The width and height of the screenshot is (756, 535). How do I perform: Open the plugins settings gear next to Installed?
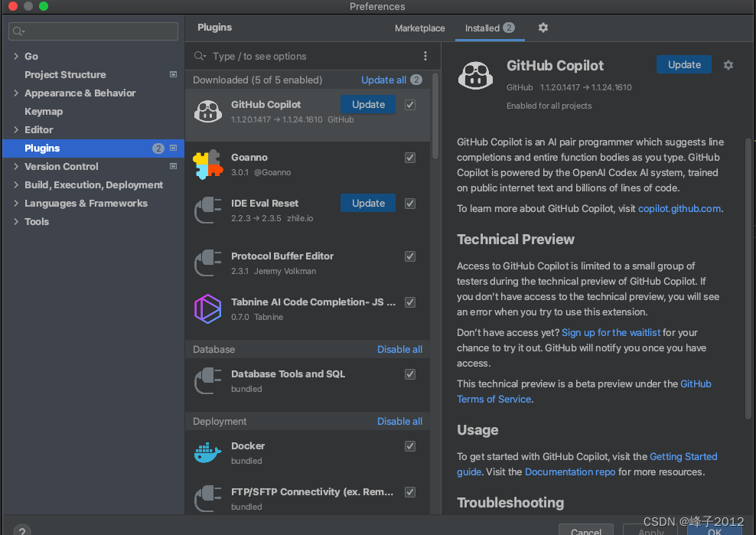(x=543, y=28)
